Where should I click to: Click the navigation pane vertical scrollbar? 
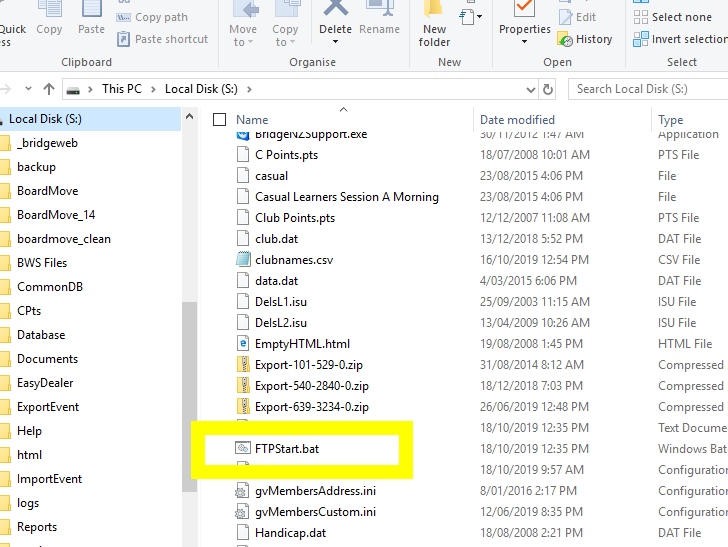pos(189,400)
